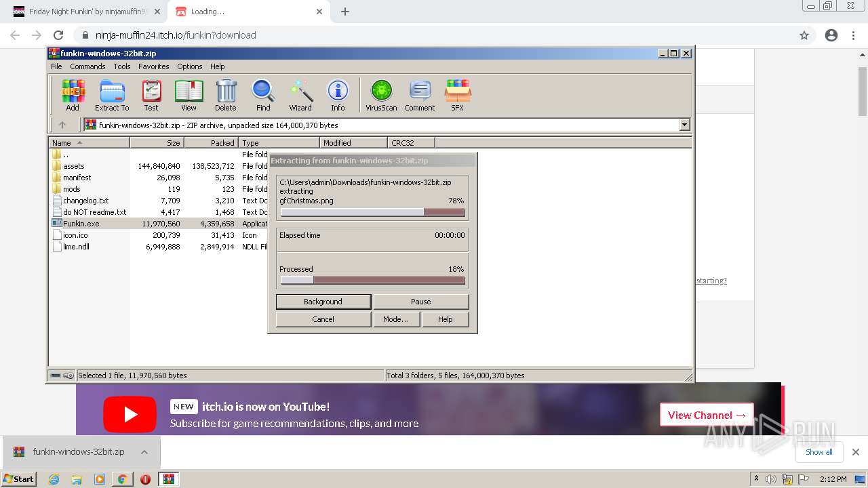Open Chrome three-dot menu
This screenshot has width=868, height=488.
click(x=854, y=35)
